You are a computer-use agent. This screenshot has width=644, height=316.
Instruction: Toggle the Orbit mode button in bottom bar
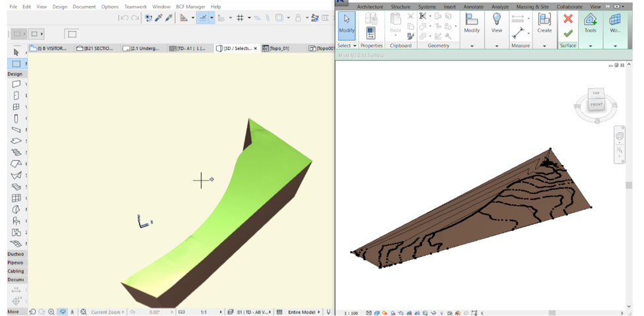click(x=63, y=312)
